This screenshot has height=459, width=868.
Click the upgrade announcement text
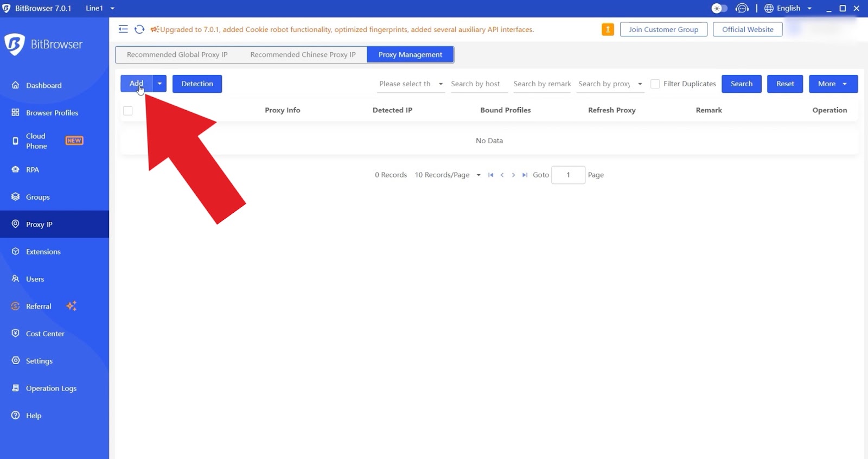347,29
